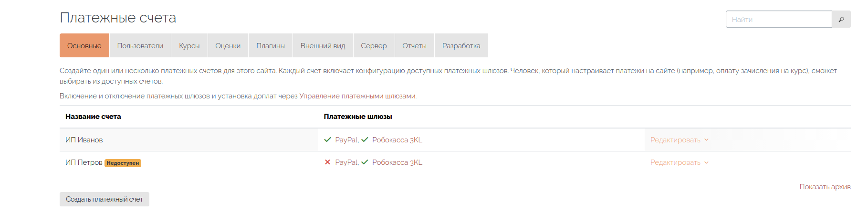
Task: Click the Показать архив link
Action: tap(825, 187)
